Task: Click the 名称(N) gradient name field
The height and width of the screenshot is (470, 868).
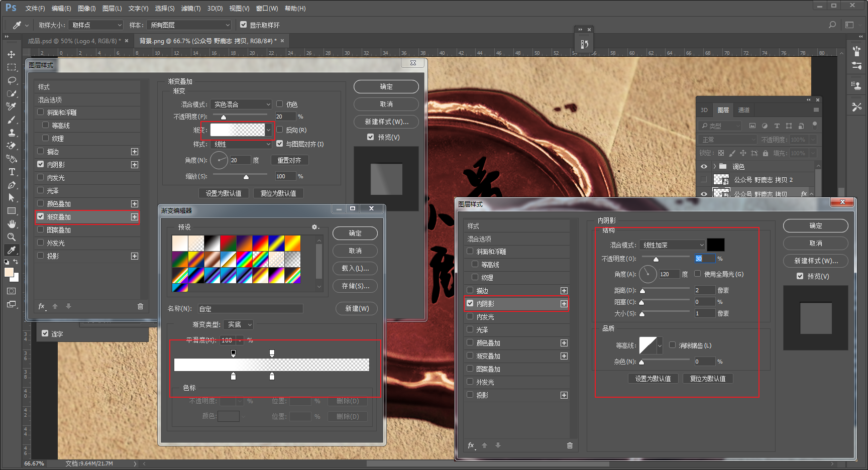Action: click(x=250, y=309)
